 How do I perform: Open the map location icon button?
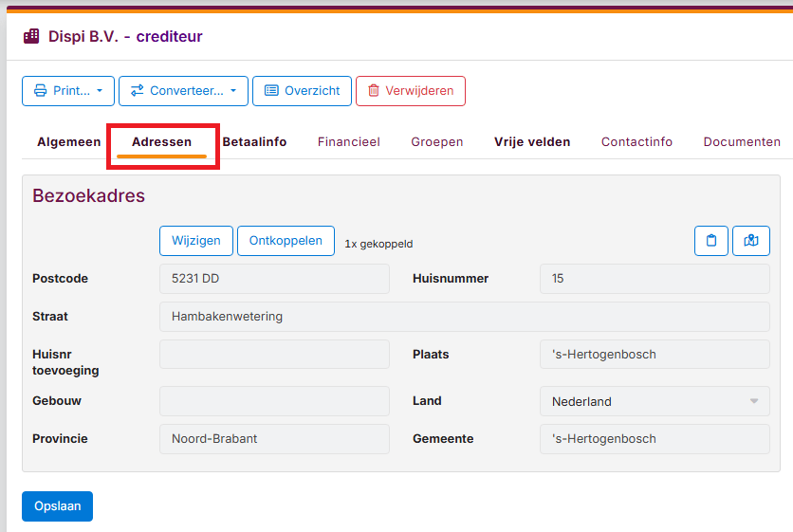coord(751,241)
